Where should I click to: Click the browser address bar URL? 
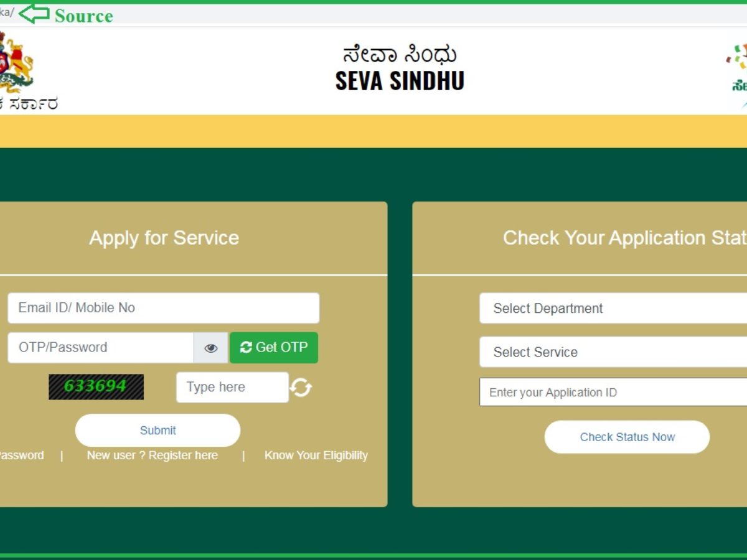click(7, 12)
